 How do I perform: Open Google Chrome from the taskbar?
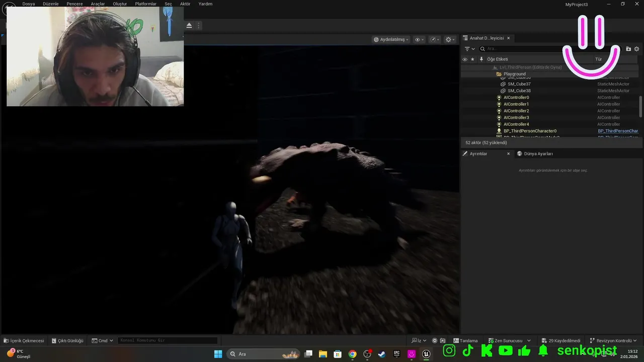352,354
